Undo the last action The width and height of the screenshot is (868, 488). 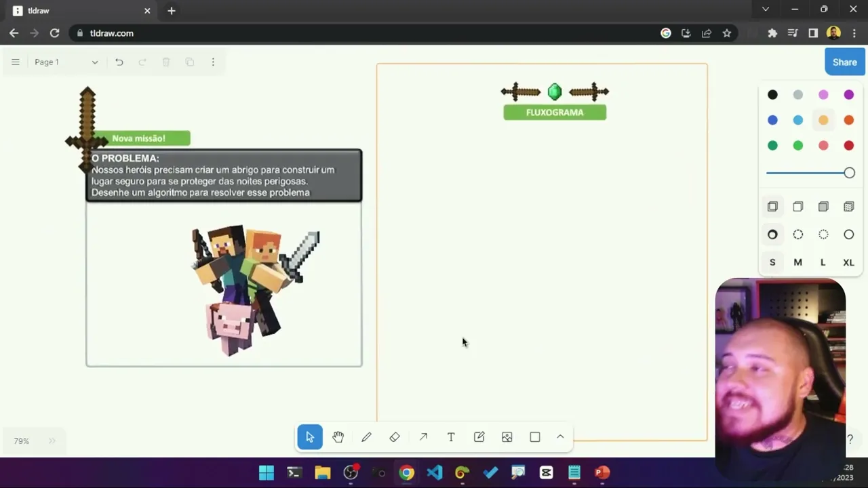[119, 62]
